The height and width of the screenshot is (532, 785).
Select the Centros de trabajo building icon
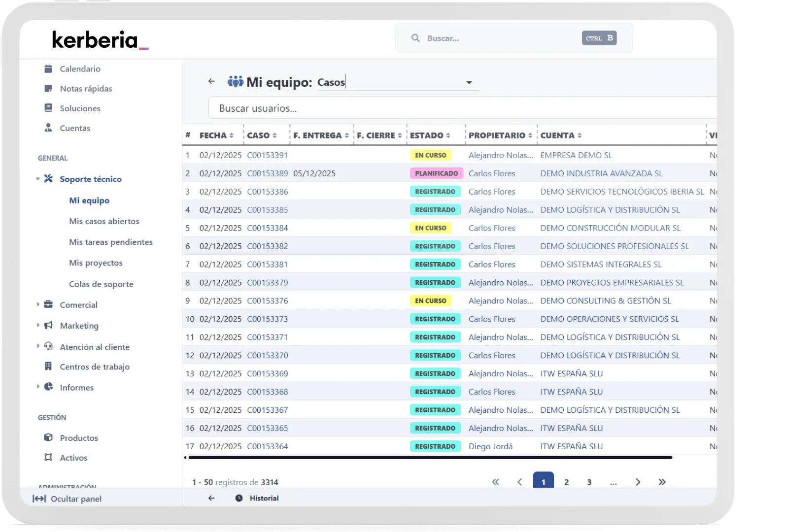point(48,366)
